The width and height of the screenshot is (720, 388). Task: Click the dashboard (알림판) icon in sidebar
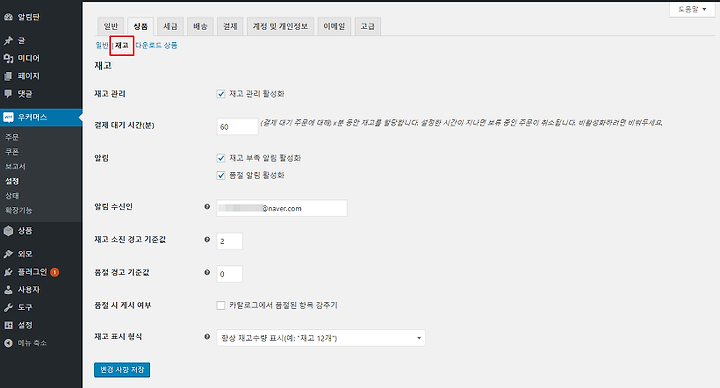(x=8, y=17)
